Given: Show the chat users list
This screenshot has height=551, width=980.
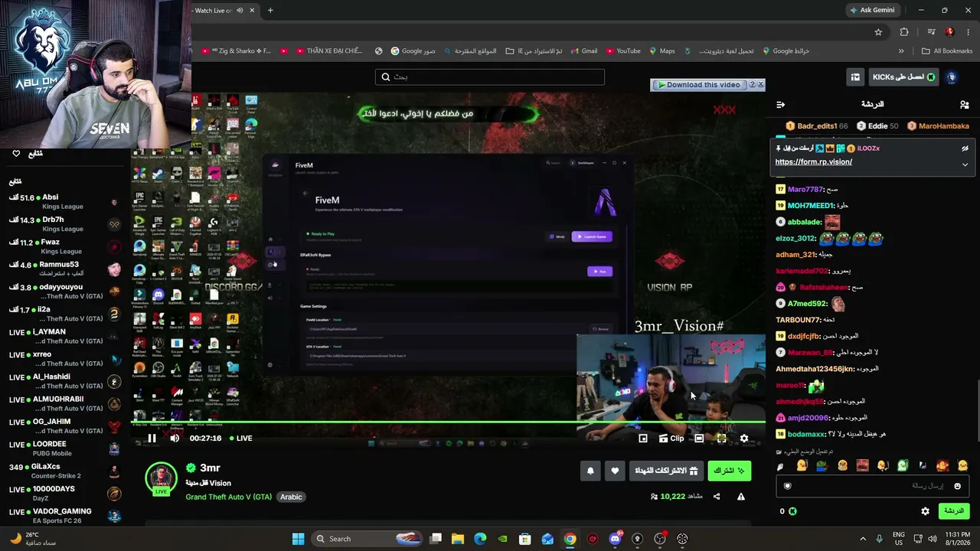Looking at the screenshot, I should (964, 104).
